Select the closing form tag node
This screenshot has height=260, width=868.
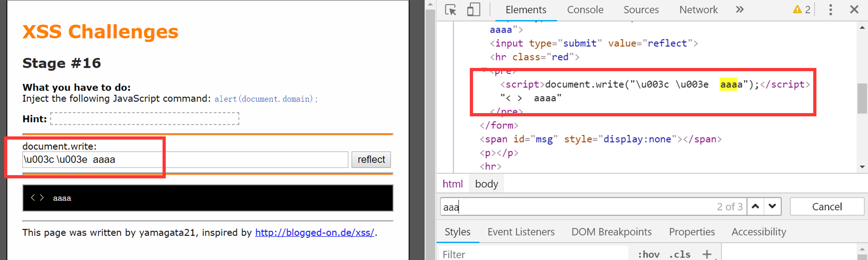(498, 126)
